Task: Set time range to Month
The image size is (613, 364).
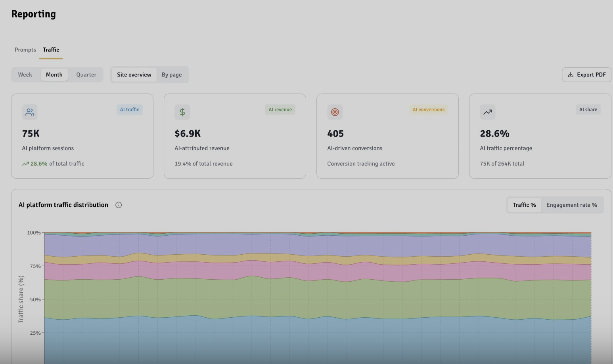Action: (x=54, y=75)
